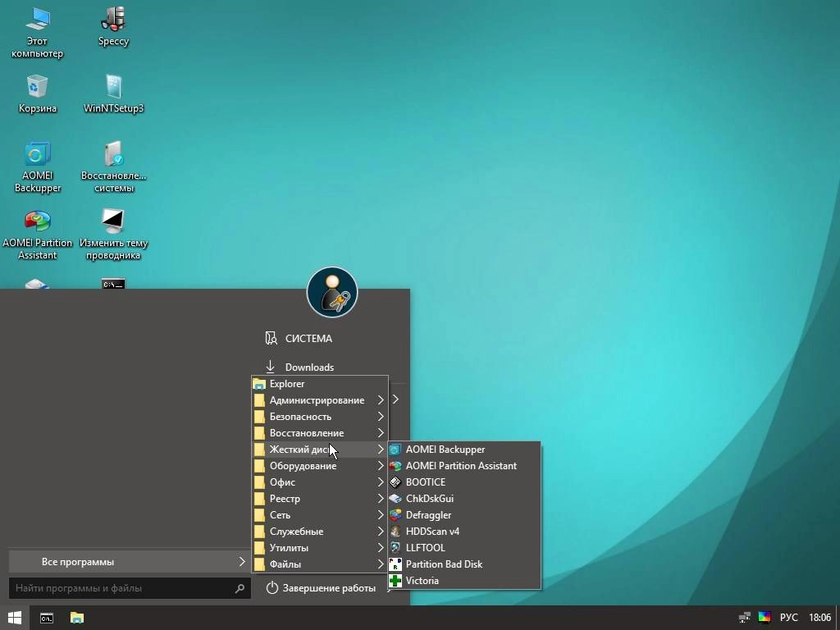Click the network tray icon
The width and height of the screenshot is (840, 630).
(744, 618)
